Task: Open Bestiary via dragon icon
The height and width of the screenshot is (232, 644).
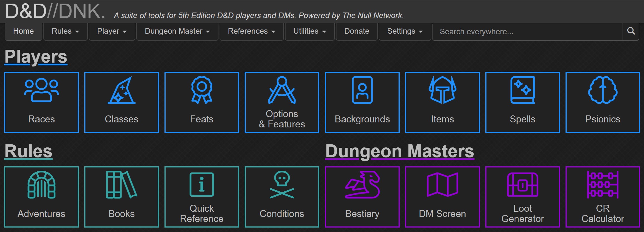Action: (x=362, y=184)
